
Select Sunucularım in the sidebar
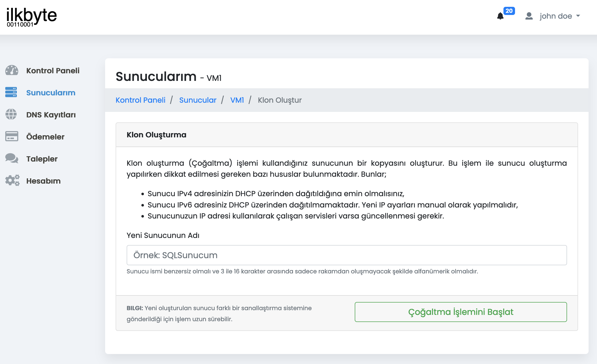point(51,93)
